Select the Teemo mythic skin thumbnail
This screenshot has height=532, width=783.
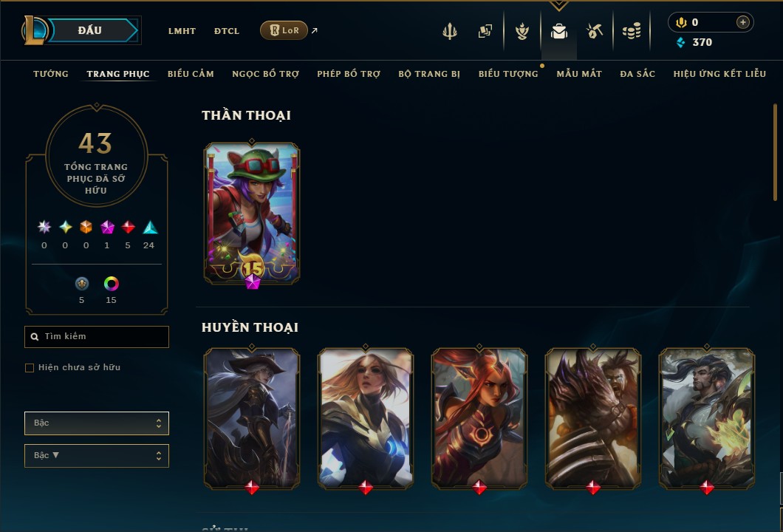pos(252,214)
